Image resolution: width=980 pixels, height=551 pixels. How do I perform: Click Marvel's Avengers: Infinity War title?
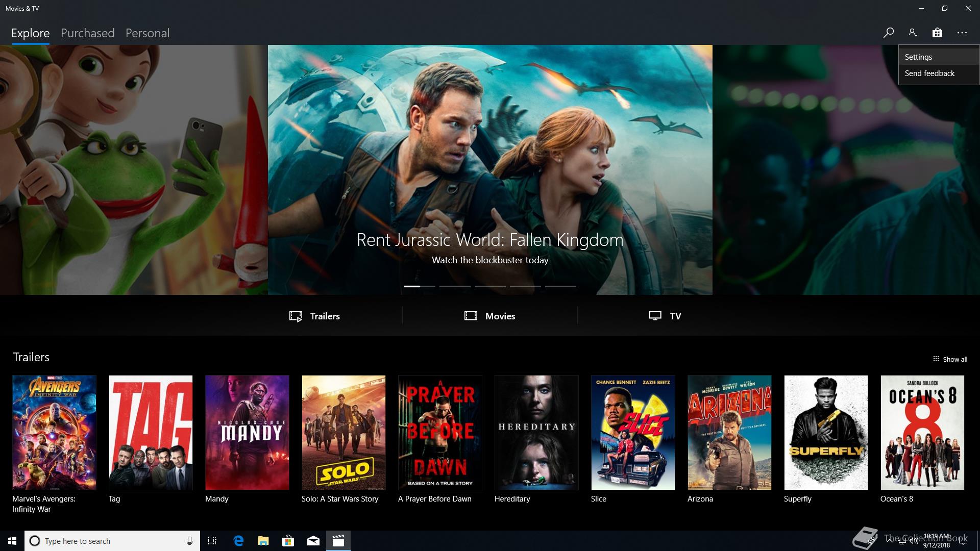[x=44, y=504]
